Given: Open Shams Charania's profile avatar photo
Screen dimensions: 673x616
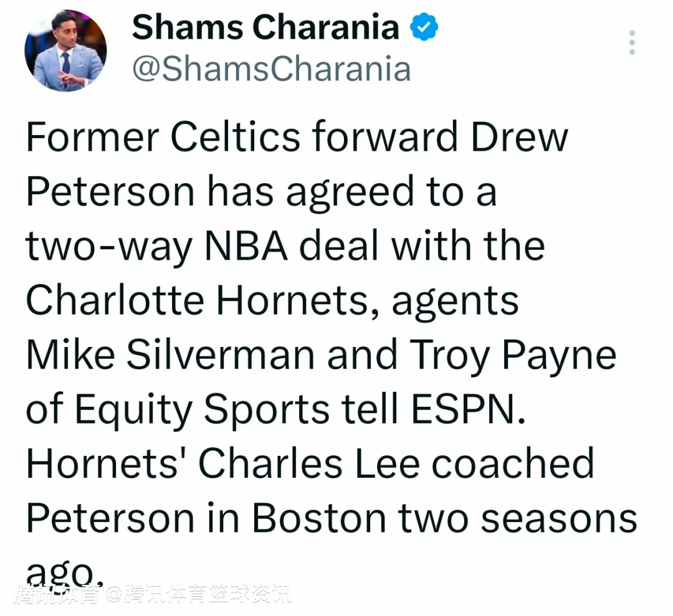Looking at the screenshot, I should click(65, 50).
